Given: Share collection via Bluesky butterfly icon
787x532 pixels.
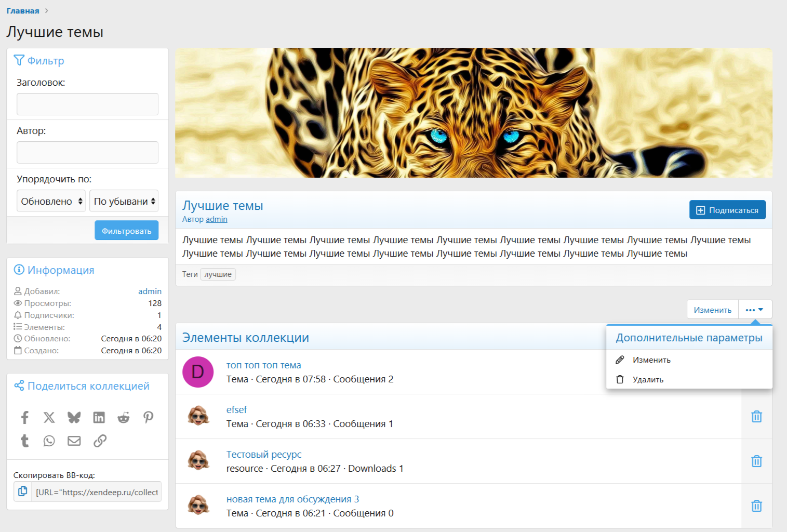Looking at the screenshot, I should 74,417.
